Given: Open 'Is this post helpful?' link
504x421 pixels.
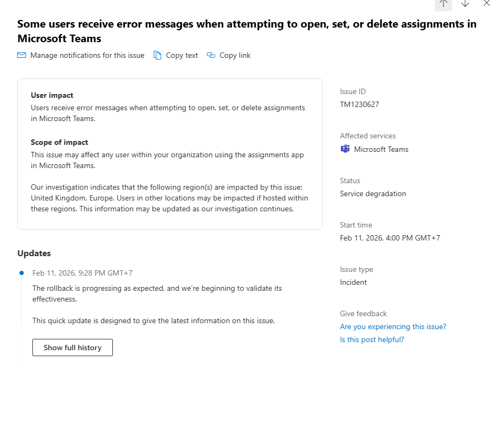Looking at the screenshot, I should (372, 339).
